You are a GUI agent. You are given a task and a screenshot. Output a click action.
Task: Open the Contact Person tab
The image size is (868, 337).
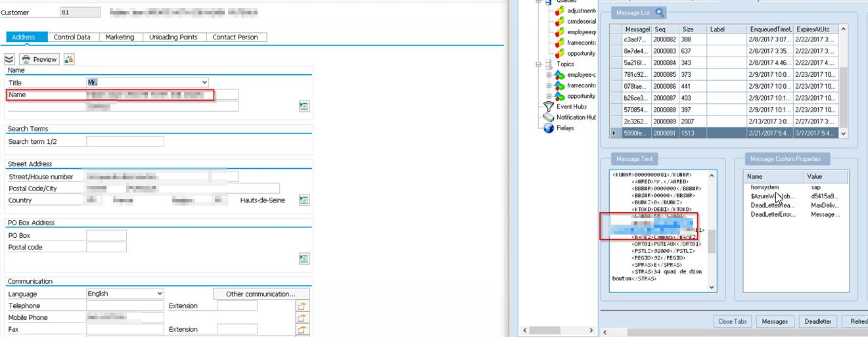click(235, 37)
